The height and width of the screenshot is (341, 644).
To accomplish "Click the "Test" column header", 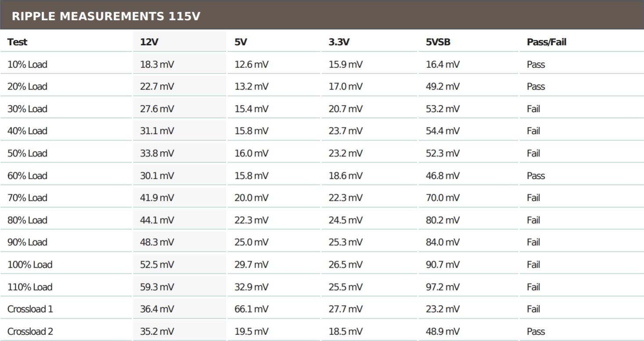I will (x=17, y=42).
